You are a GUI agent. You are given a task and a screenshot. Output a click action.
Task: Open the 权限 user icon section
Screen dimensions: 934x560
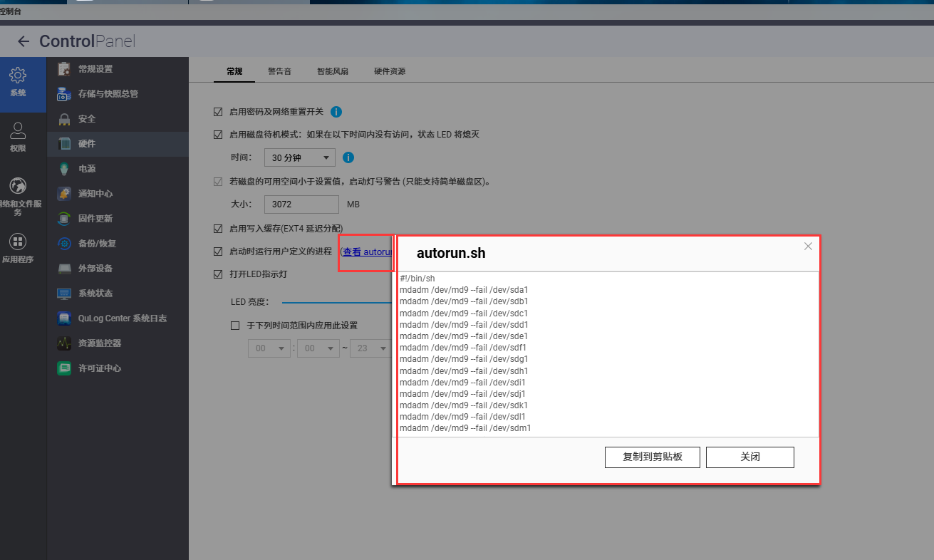(x=18, y=131)
